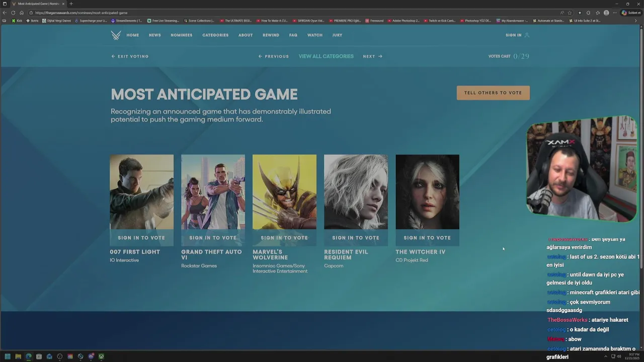This screenshot has height=362, width=644.
Task: Click TheBossaWorks username in chat
Action: click(567, 320)
